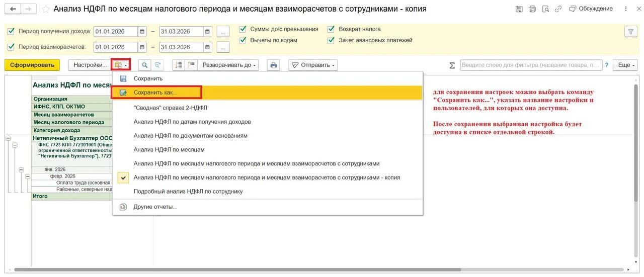This screenshot has height=277, width=644.
Task: Click settlements period end date field
Action: (181, 47)
